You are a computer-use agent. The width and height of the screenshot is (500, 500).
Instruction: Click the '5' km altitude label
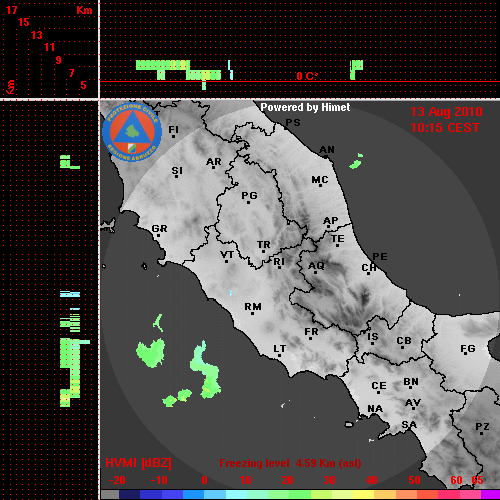tap(83, 85)
